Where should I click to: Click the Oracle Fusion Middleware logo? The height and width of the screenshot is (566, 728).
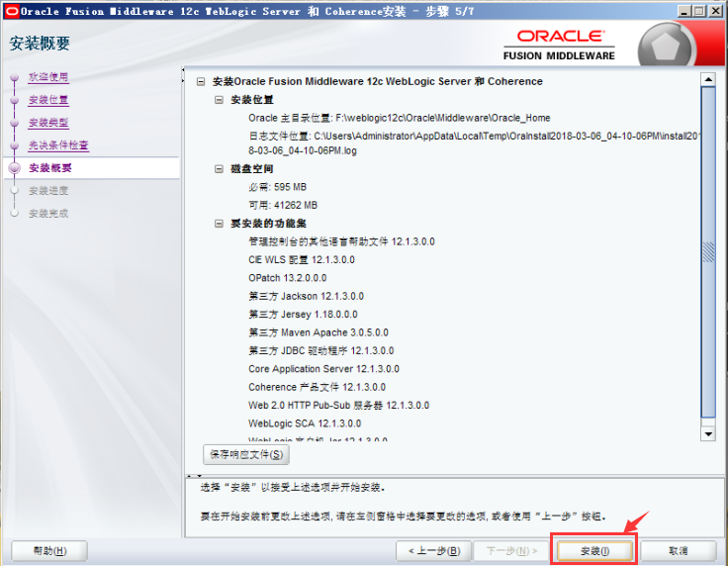[x=565, y=45]
